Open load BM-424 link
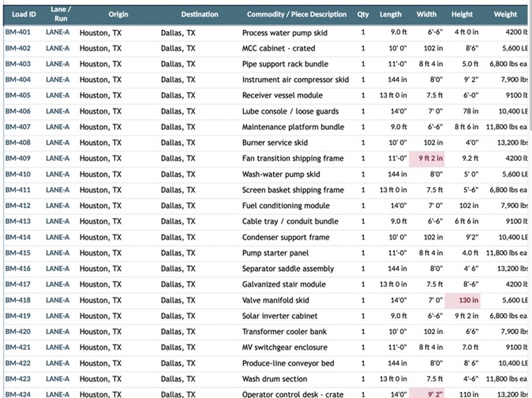This screenshot has height=398, width=532. pyautogui.click(x=18, y=394)
